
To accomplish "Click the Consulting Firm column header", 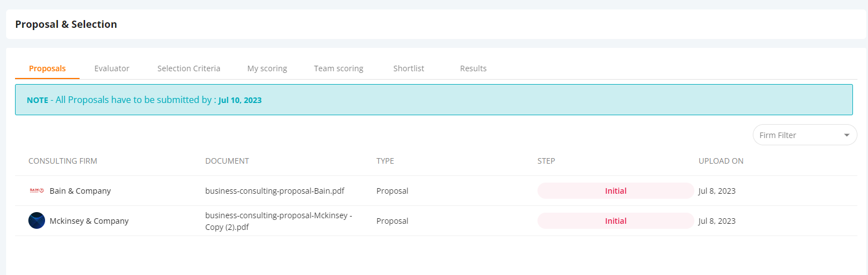I will click(63, 161).
